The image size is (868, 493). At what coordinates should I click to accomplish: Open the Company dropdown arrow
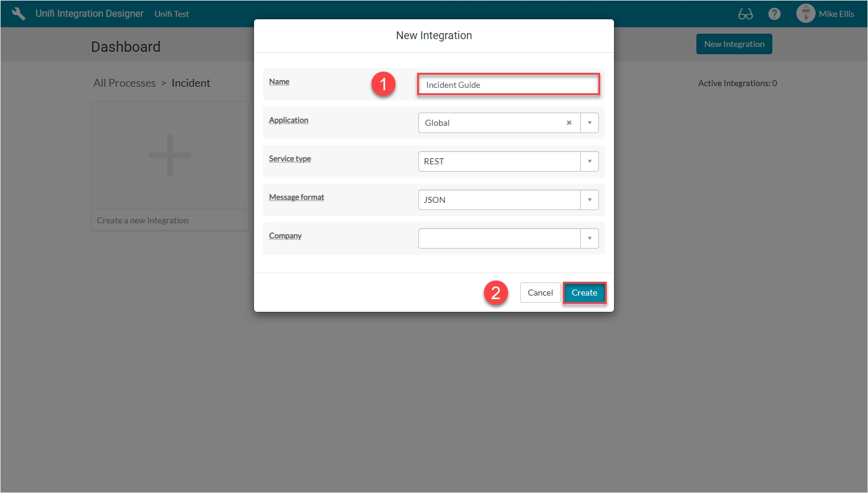point(589,238)
